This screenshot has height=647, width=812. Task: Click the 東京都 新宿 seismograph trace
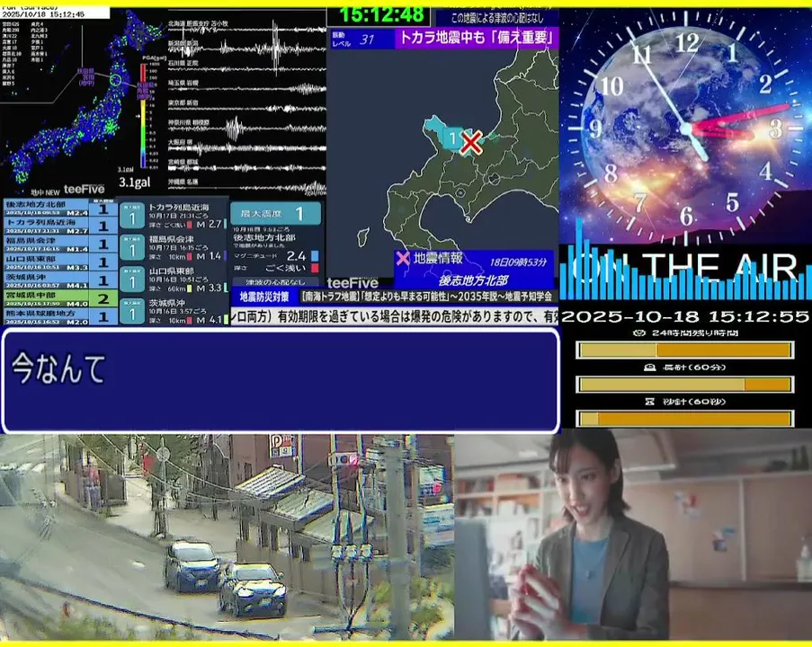[x=247, y=108]
